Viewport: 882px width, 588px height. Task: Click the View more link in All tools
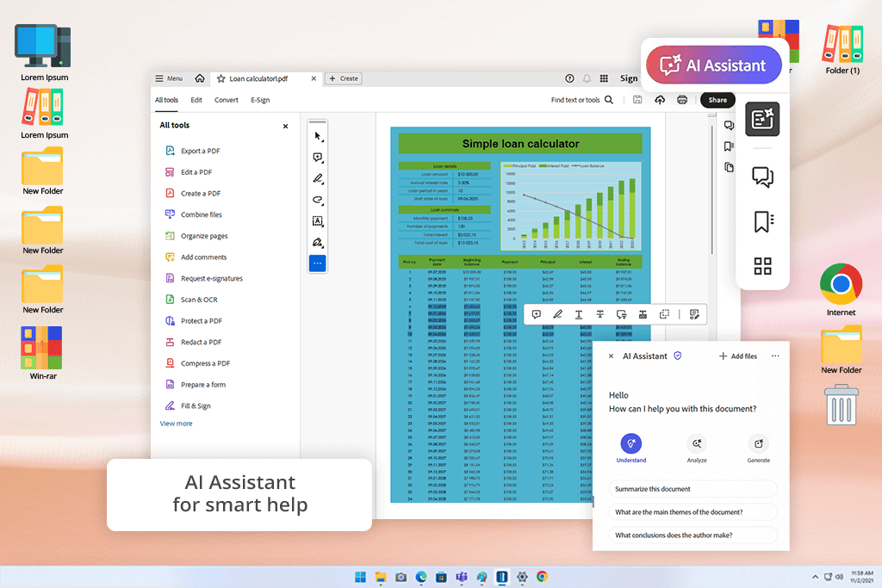tap(176, 424)
